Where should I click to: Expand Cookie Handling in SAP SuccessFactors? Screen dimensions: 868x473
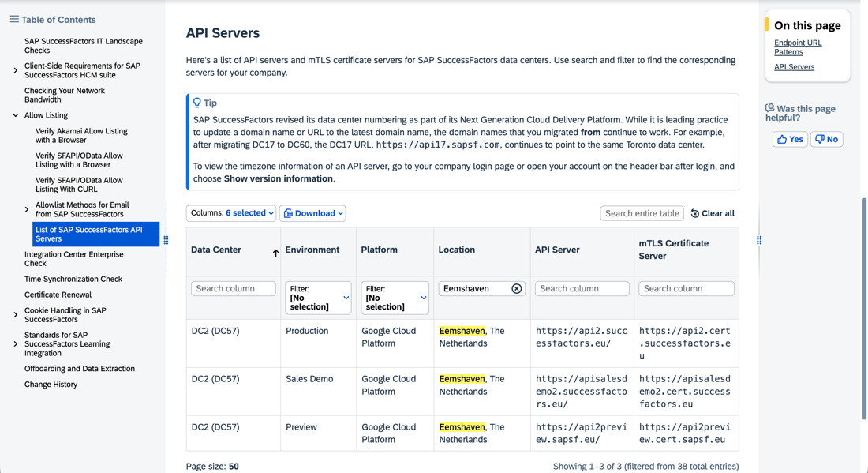coord(16,315)
